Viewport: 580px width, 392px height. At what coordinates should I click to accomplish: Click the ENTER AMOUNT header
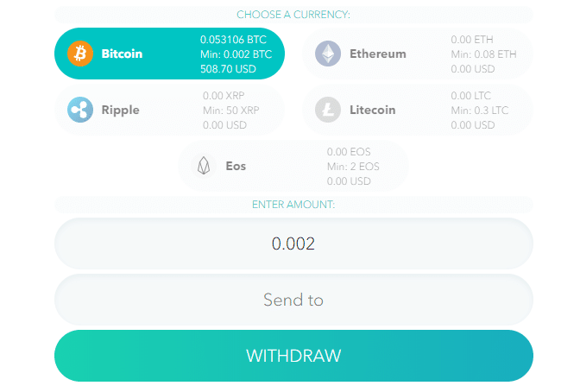click(293, 205)
